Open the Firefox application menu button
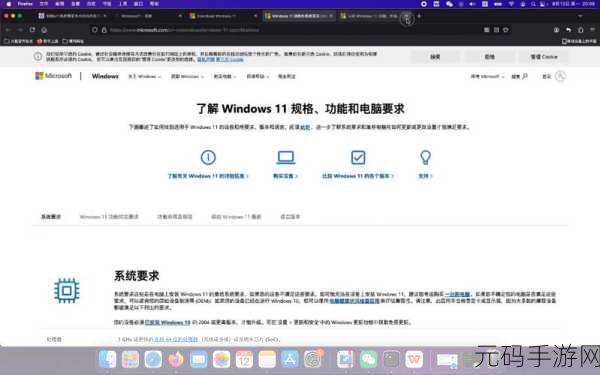The width and height of the screenshot is (600, 375). click(592, 30)
